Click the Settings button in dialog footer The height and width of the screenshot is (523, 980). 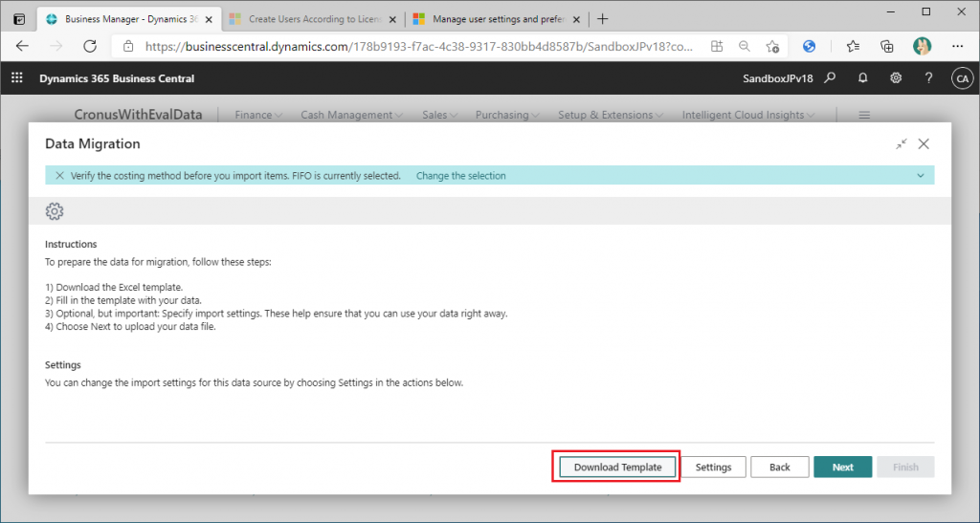click(713, 467)
